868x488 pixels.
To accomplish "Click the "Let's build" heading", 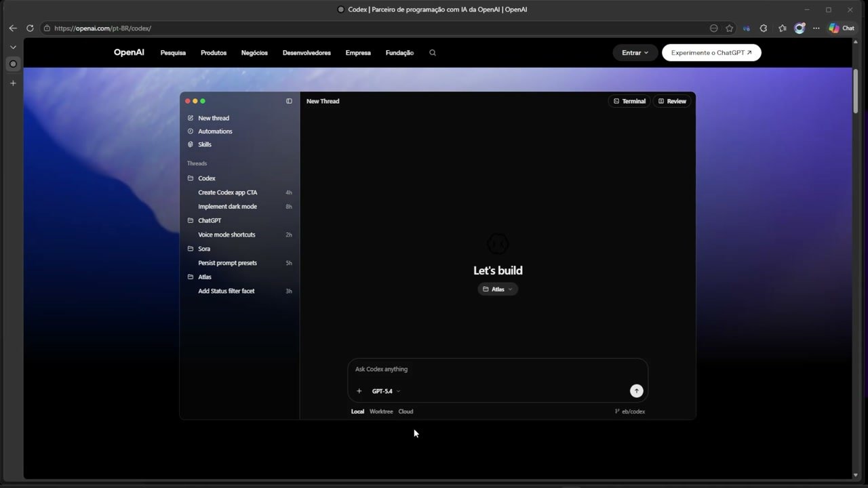I will [498, 270].
